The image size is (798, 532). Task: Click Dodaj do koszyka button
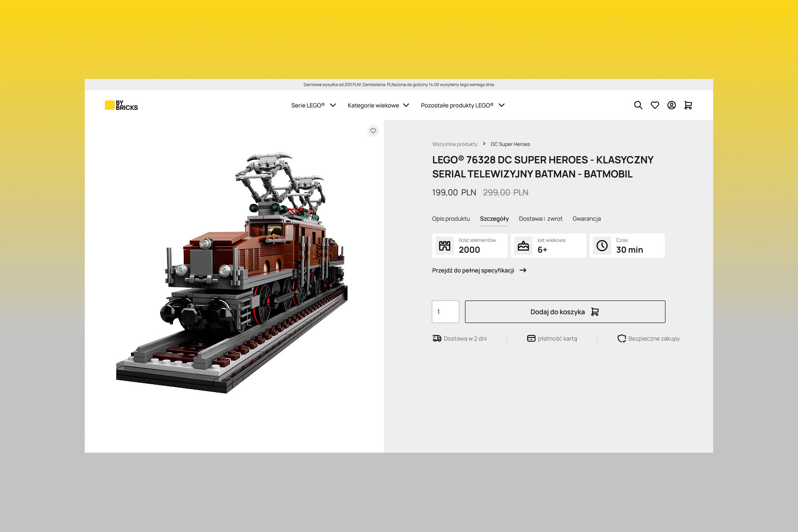click(565, 312)
